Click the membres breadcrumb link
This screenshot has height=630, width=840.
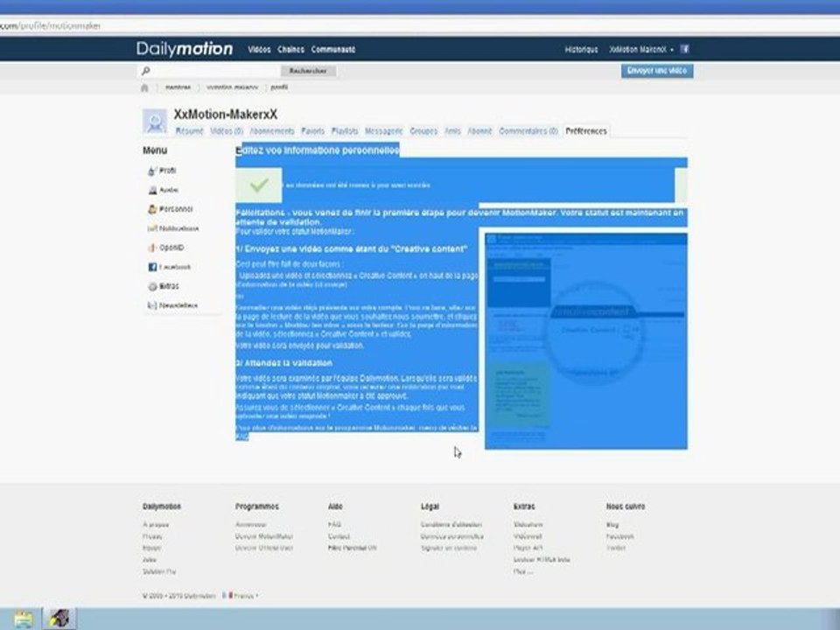pos(178,87)
